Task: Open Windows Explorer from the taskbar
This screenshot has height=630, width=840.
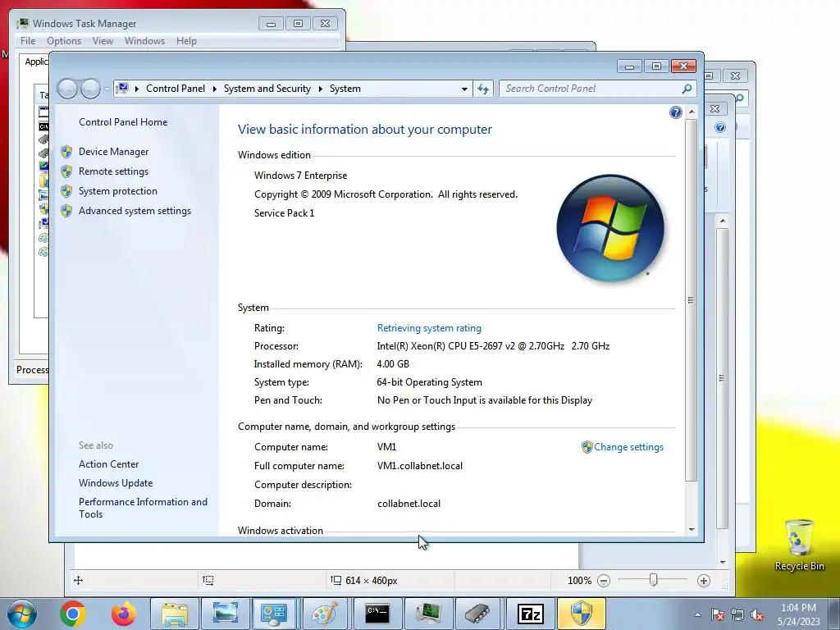Action: 175,614
